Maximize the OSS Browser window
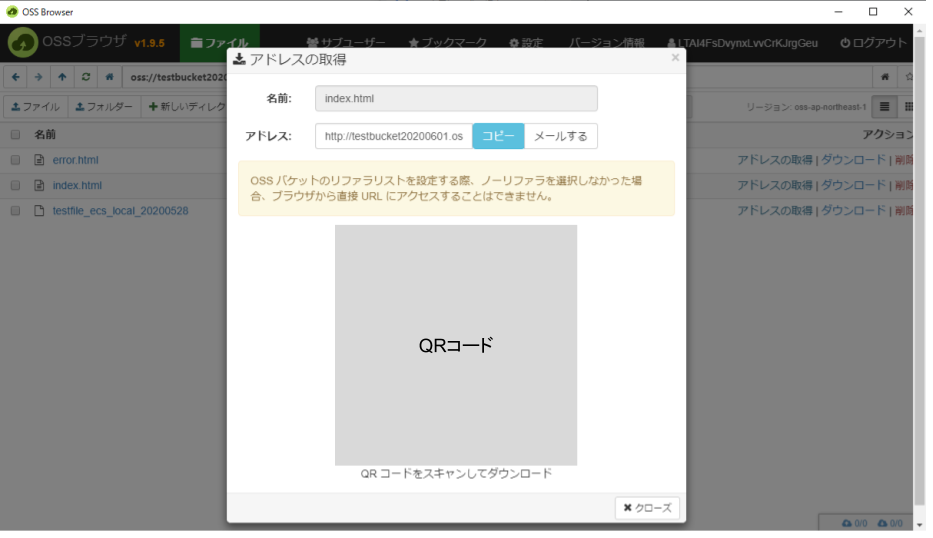933x538 pixels. click(873, 11)
